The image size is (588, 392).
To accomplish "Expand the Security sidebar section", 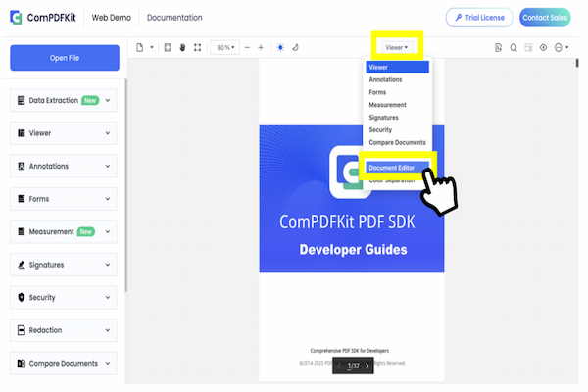I will 64,298.
